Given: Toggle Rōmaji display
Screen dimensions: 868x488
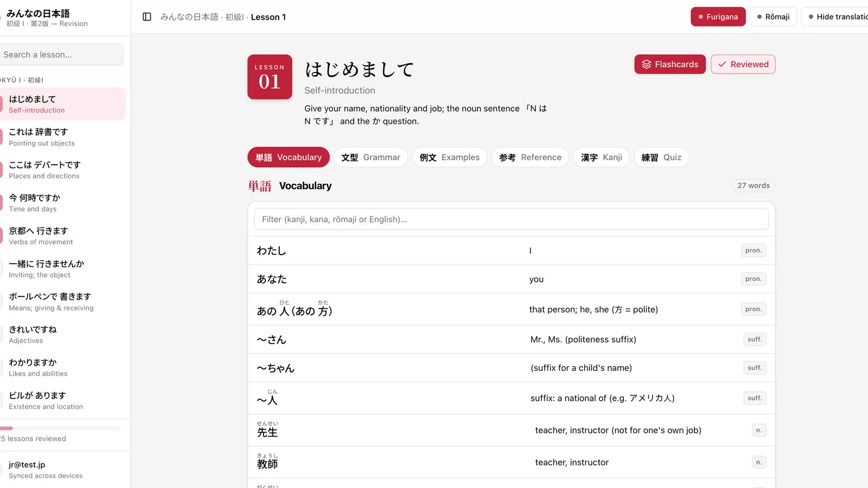Looking at the screenshot, I should pos(774,17).
